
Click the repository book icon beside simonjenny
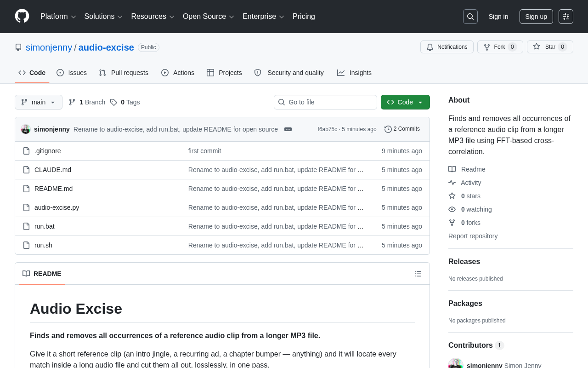pos(18,47)
